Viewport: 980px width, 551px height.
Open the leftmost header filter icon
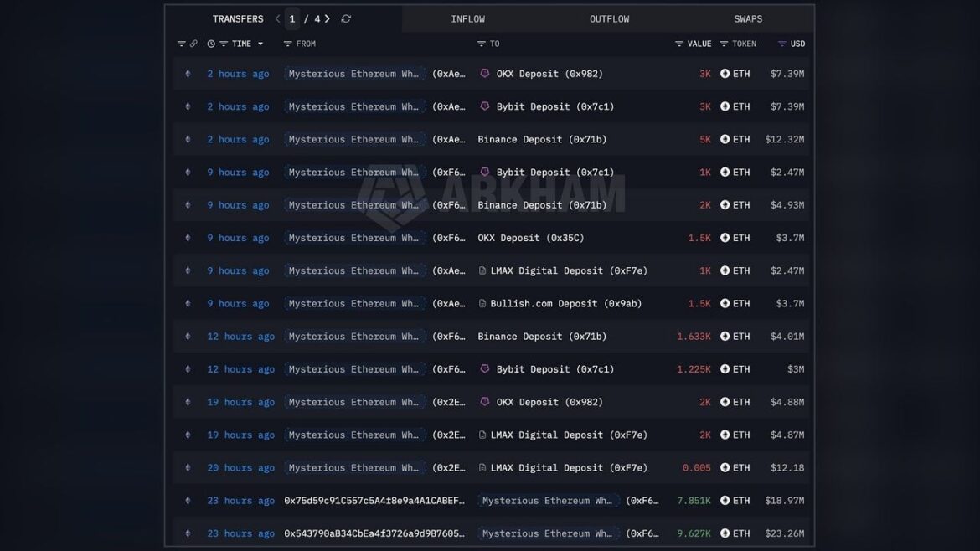[x=181, y=44]
